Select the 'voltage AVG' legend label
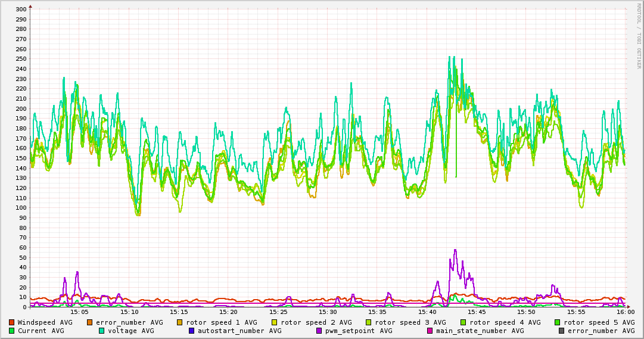This screenshot has height=339, width=644. click(131, 331)
